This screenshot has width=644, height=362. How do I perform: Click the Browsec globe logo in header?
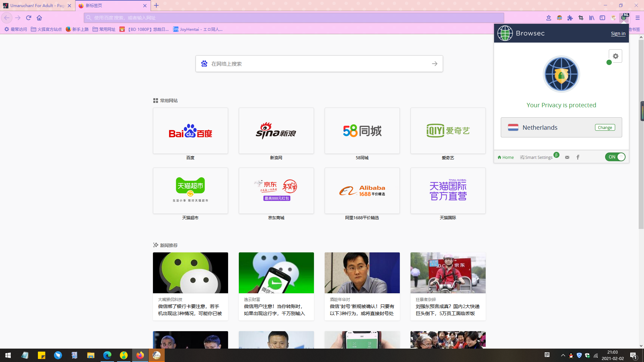(505, 33)
